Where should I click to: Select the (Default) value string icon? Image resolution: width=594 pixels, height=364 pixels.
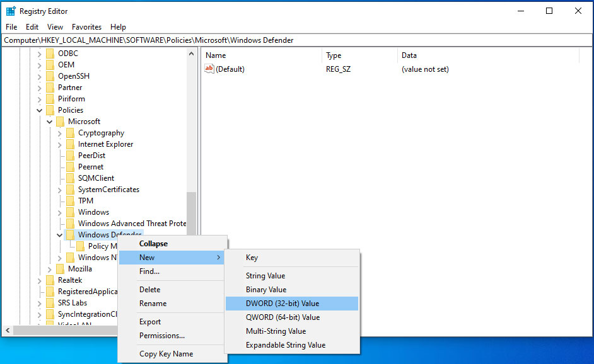(x=209, y=69)
